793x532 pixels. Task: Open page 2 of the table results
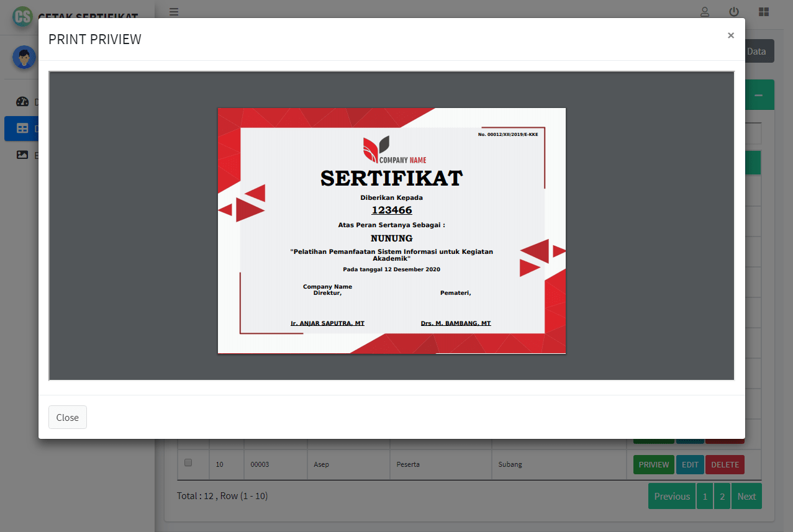pyautogui.click(x=722, y=496)
